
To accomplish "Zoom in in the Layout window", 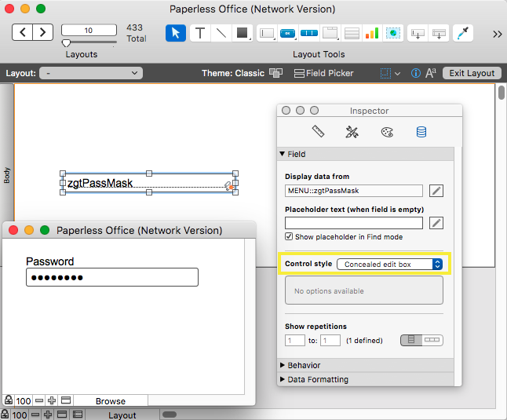I will (x=48, y=415).
